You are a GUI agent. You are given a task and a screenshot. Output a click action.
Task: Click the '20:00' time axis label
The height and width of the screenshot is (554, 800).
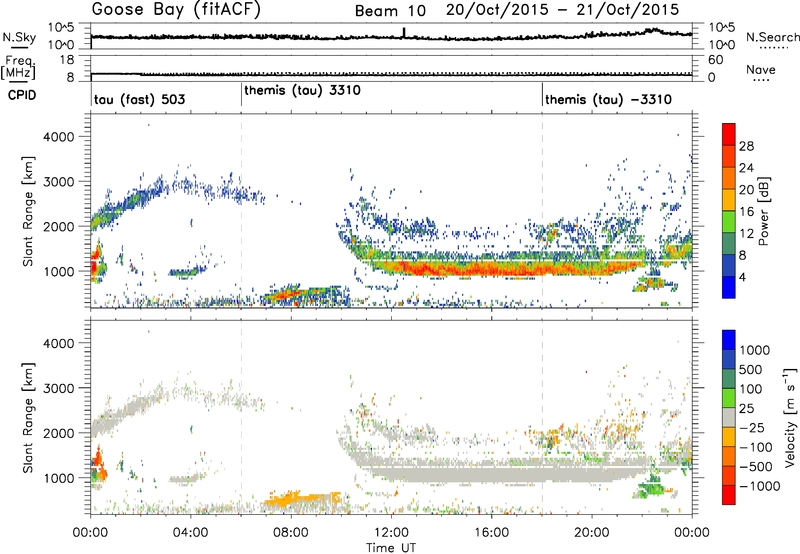(592, 532)
